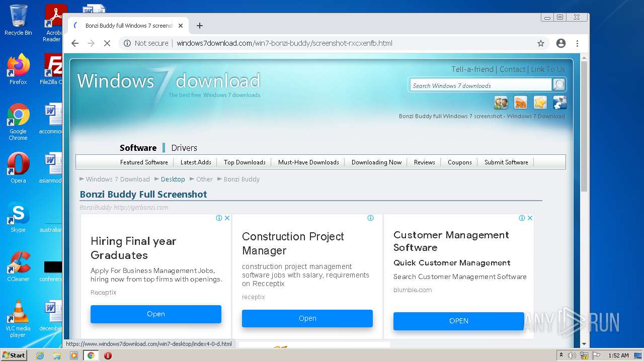Open the Link To Us link
This screenshot has width=644, height=362.
coord(548,69)
